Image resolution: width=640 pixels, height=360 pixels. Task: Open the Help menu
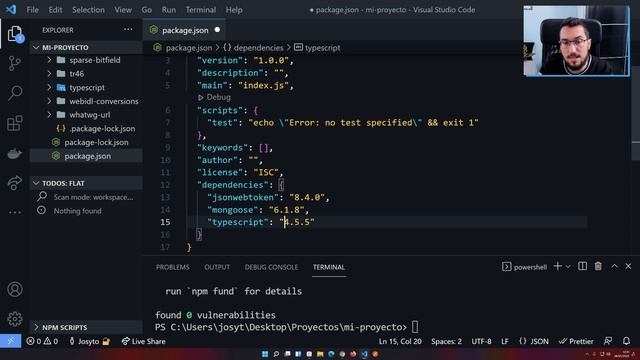(234, 10)
